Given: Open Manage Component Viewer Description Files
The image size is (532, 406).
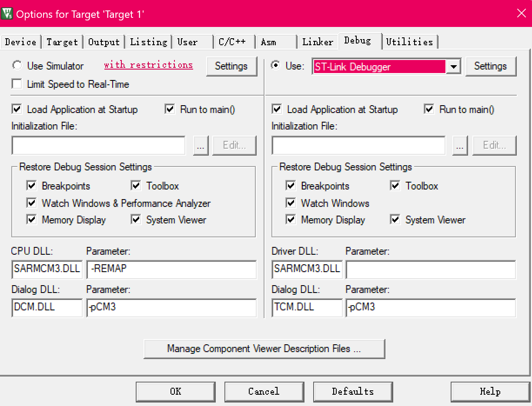Looking at the screenshot, I should 264,349.
